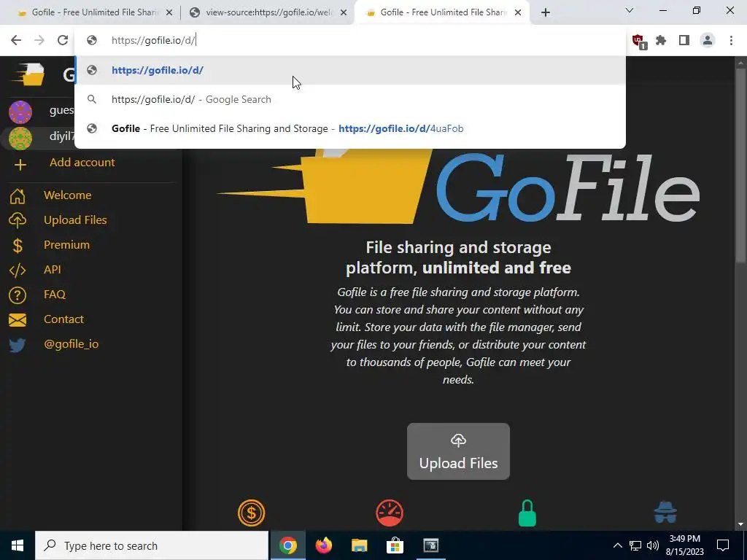Click the Twitter bird icon
This screenshot has height=560, width=747.
(x=18, y=345)
